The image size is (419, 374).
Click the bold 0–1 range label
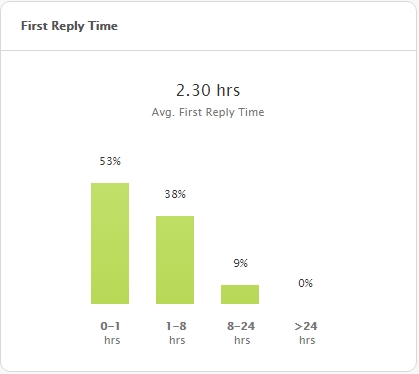pos(110,326)
